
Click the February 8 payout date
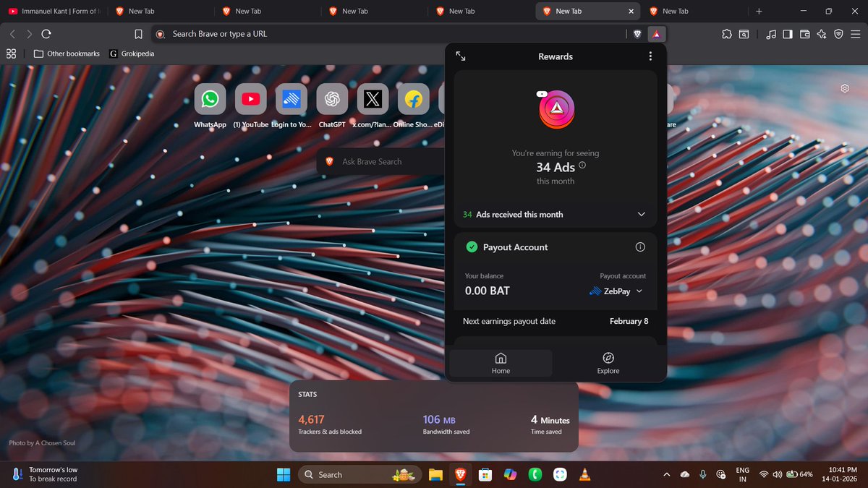[x=629, y=321]
